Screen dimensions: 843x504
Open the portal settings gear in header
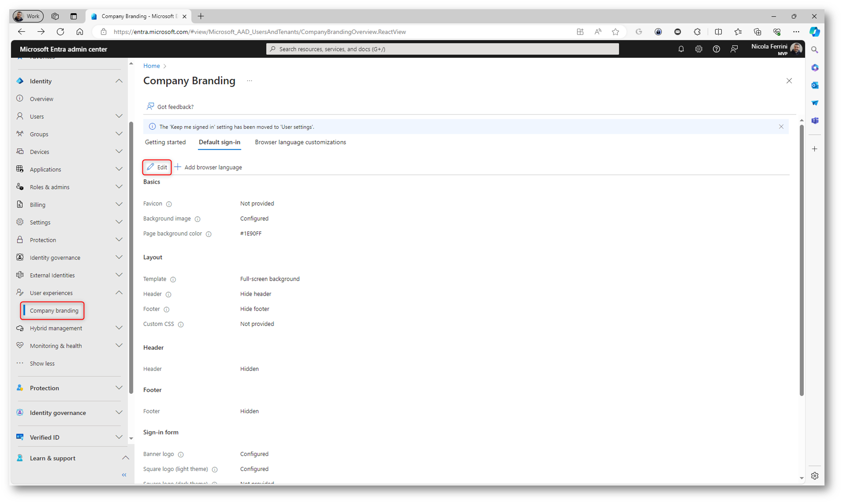pyautogui.click(x=698, y=49)
